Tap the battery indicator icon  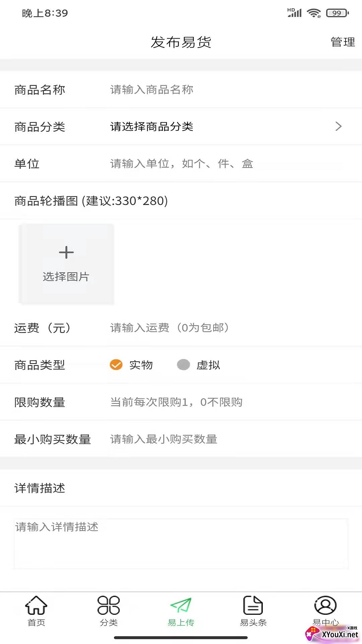337,13
